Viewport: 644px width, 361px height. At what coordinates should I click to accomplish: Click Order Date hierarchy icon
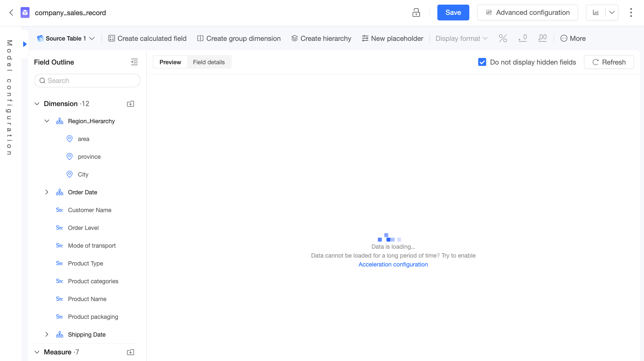(x=60, y=192)
